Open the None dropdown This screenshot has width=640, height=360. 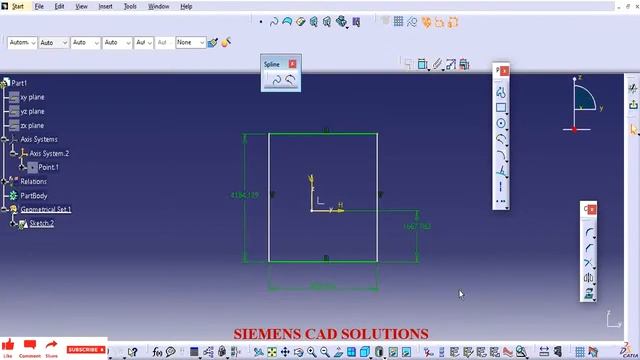click(x=191, y=42)
